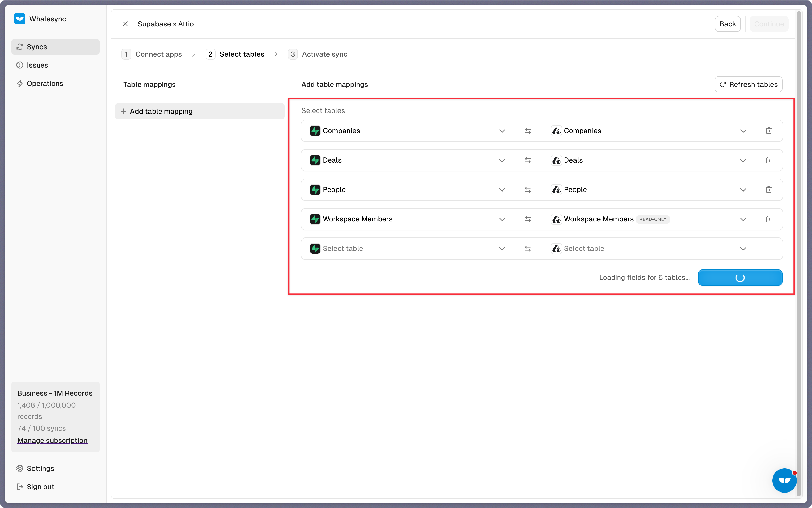The width and height of the screenshot is (812, 508).
Task: Click the sync direction arrows in People row
Action: (x=528, y=190)
